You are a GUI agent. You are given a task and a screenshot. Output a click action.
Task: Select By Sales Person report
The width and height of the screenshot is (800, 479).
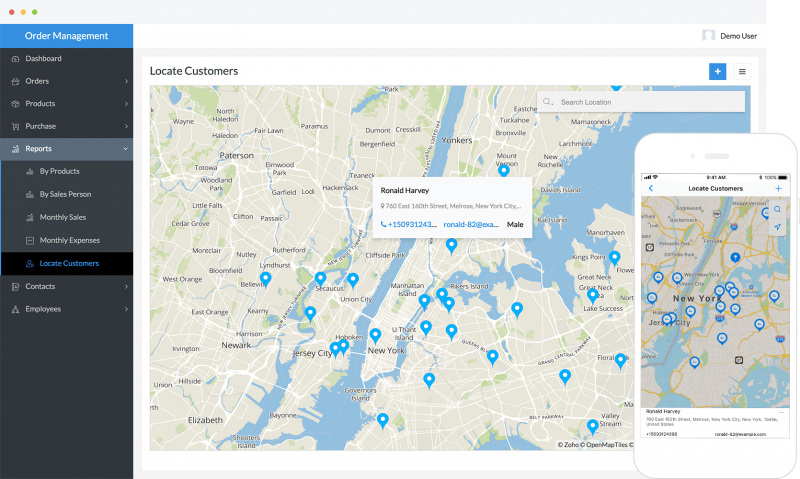point(65,194)
